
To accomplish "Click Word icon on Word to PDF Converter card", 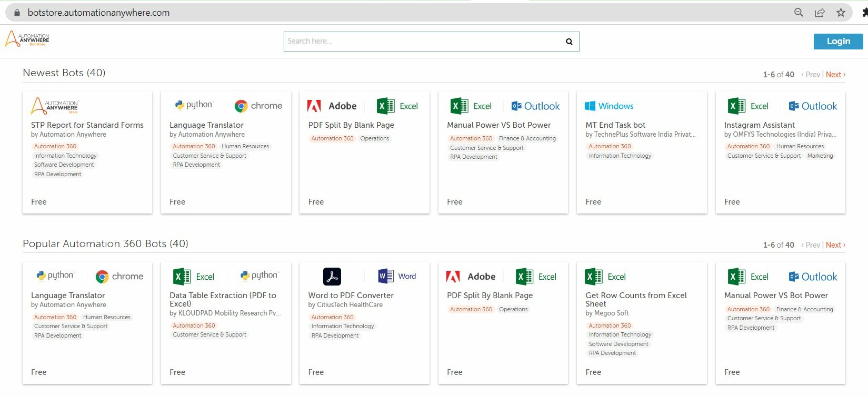I will [397, 276].
